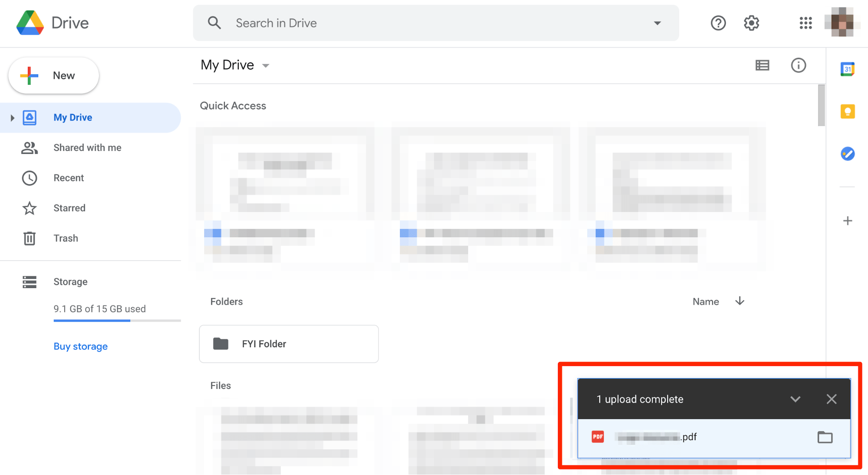This screenshot has height=475, width=868.
Task: Select Shared with me menu item
Action: tap(86, 147)
